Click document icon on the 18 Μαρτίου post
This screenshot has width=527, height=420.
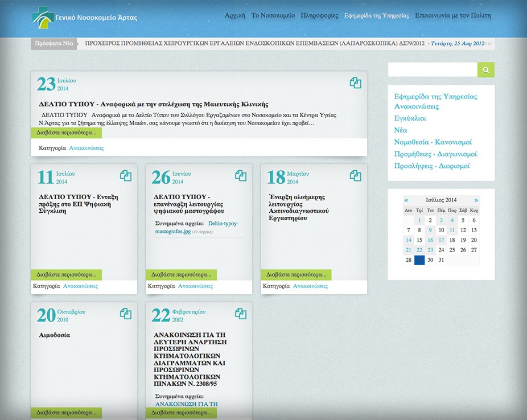pos(355,175)
